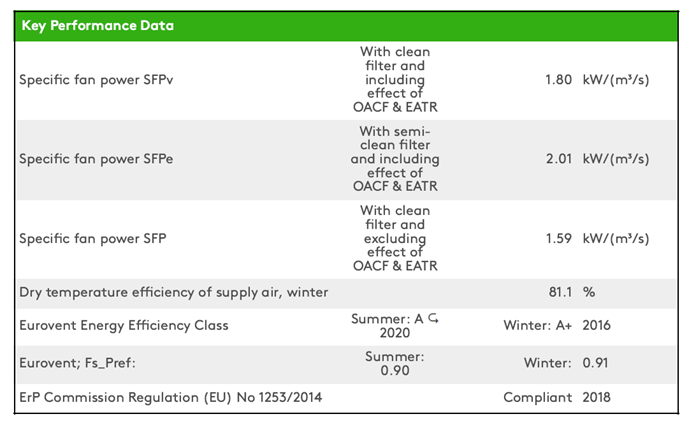Click the Compliant status text
The image size is (689, 428).
click(537, 398)
